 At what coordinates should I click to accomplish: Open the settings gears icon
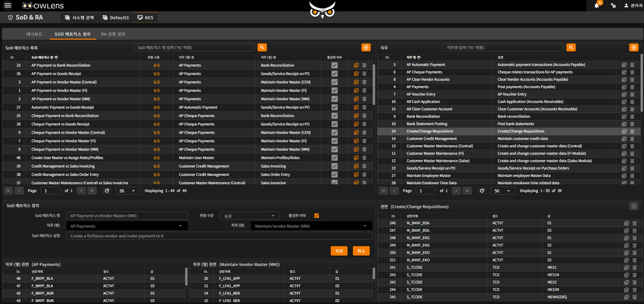[x=613, y=6]
